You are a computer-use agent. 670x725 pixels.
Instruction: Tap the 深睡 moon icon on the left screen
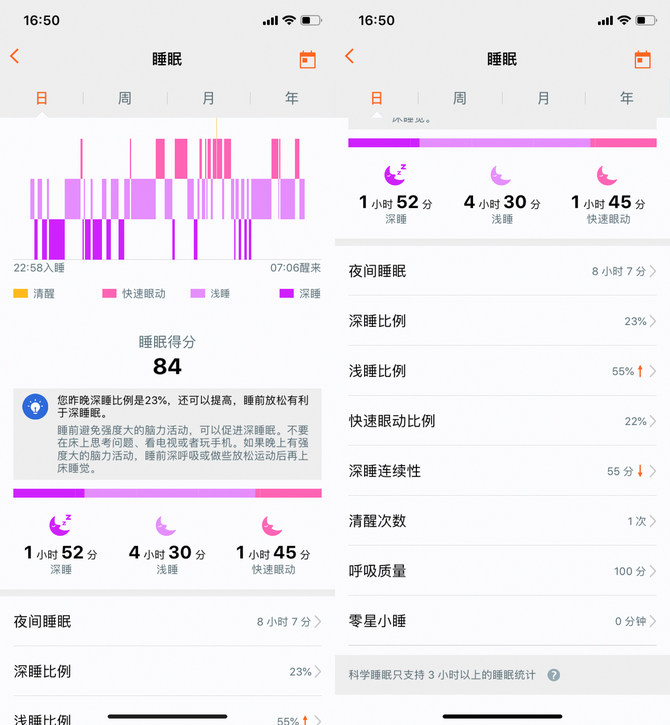tap(60, 525)
